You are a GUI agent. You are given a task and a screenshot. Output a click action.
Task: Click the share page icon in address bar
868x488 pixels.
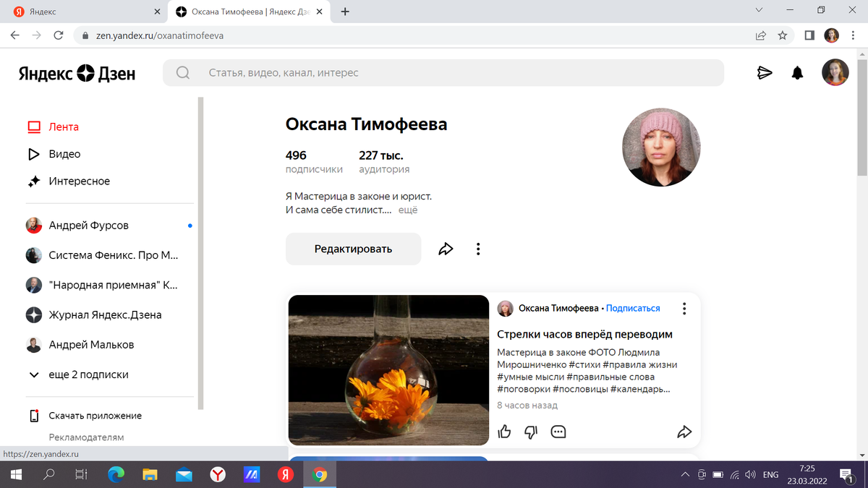(x=760, y=35)
